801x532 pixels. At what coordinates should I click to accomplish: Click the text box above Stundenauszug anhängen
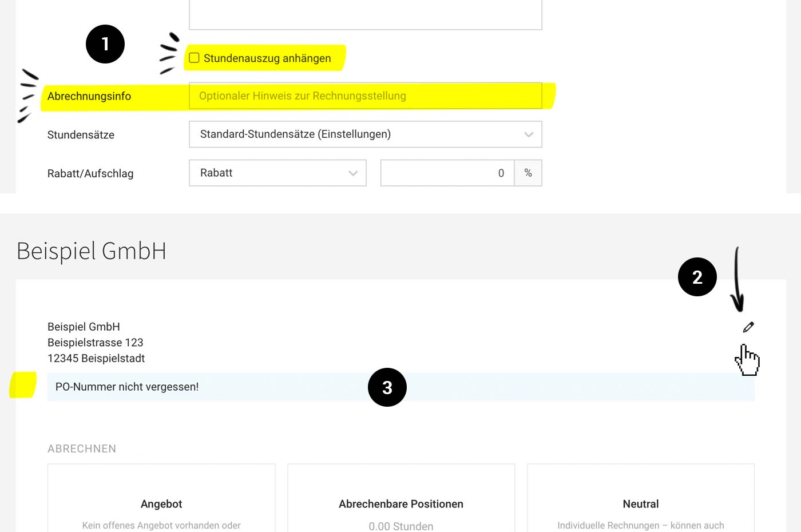point(366,15)
